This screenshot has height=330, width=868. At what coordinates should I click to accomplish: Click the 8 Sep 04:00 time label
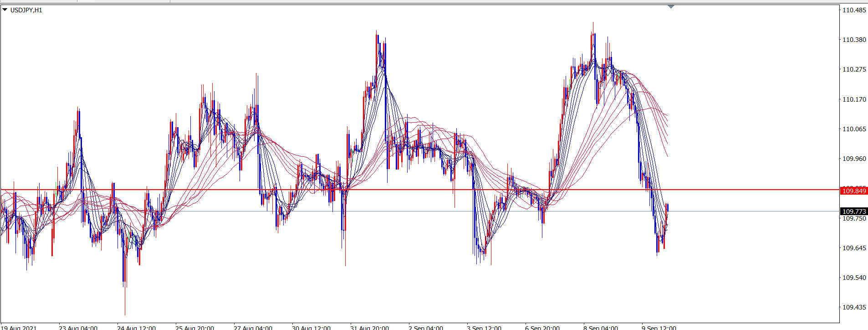[600, 327]
